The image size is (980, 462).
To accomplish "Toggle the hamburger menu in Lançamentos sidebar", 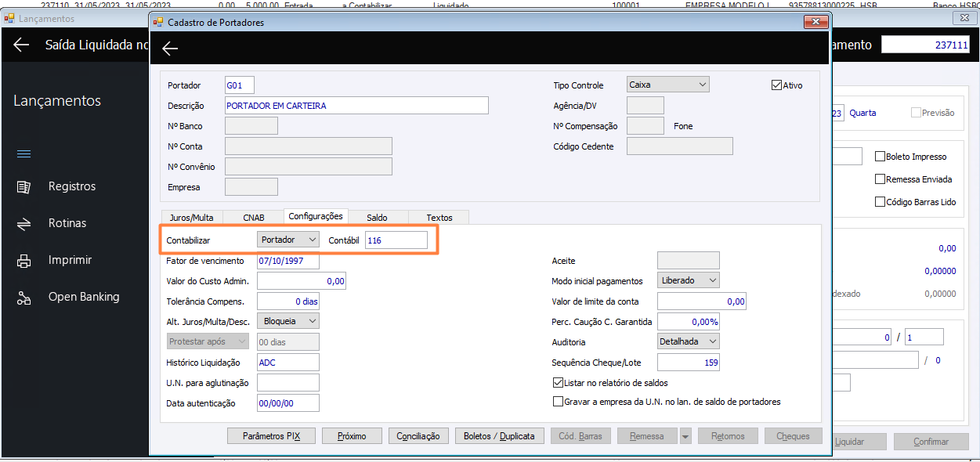I will pos(24,153).
